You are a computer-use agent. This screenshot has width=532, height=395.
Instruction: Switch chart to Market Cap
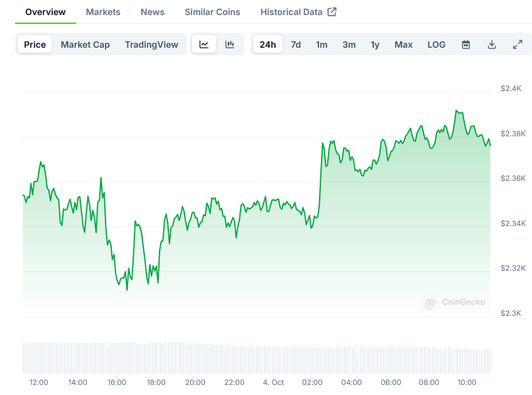85,45
